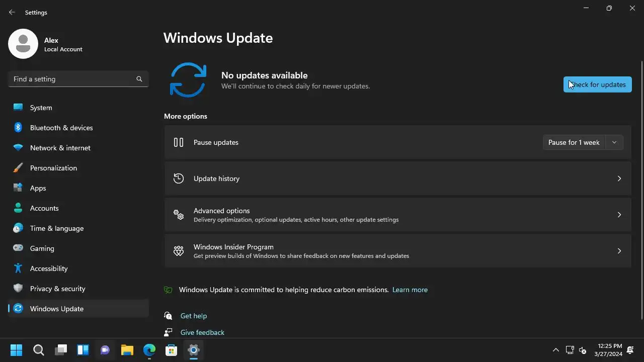Show hidden icons tray chevron
The image size is (644, 362).
point(556,350)
